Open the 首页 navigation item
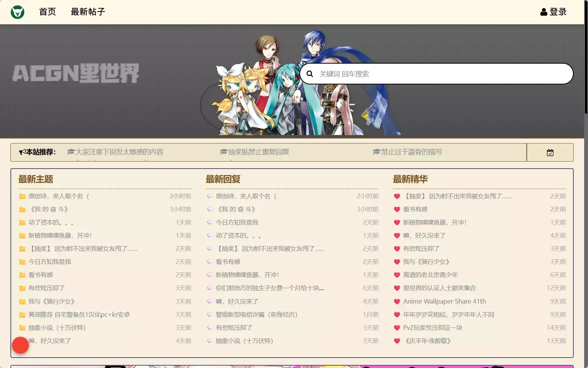The width and height of the screenshot is (588, 368). click(x=47, y=12)
